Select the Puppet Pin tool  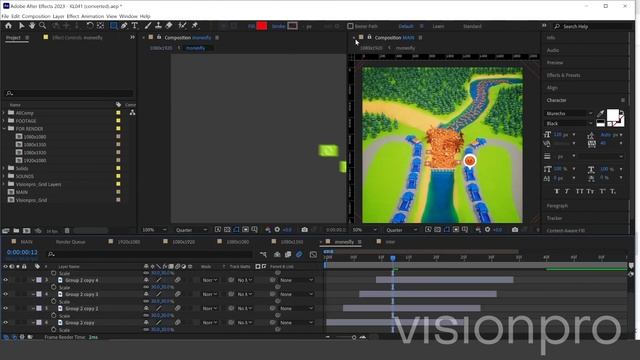pos(195,26)
